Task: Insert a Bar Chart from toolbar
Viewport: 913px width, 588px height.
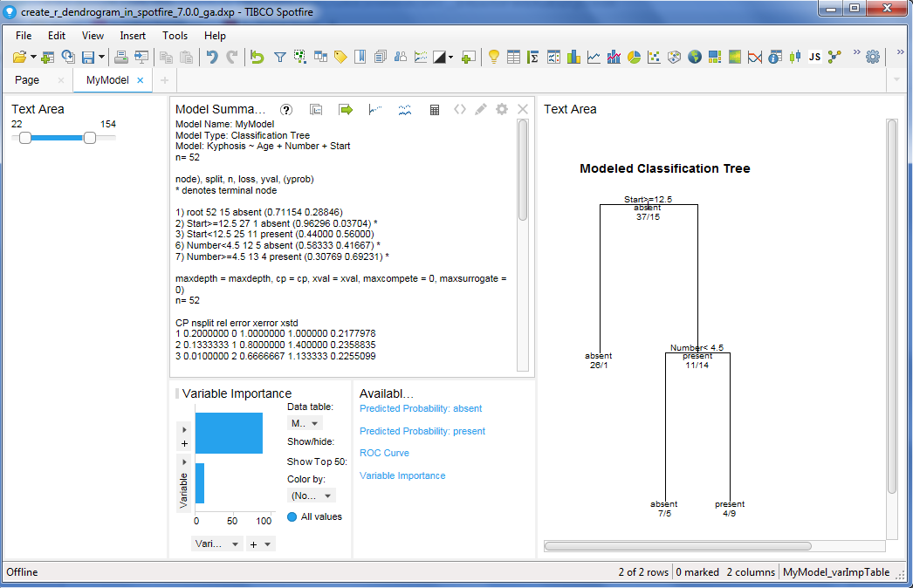Action: tap(573, 57)
